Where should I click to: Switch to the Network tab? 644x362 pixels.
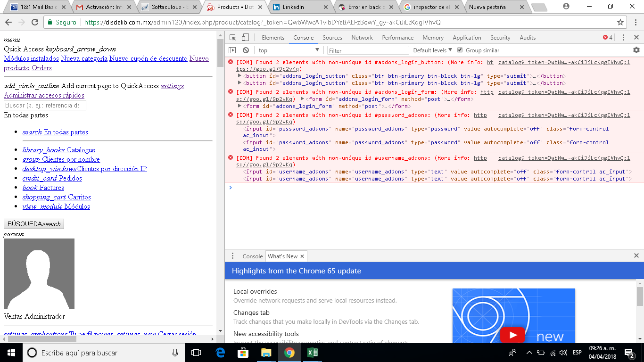coord(362,38)
